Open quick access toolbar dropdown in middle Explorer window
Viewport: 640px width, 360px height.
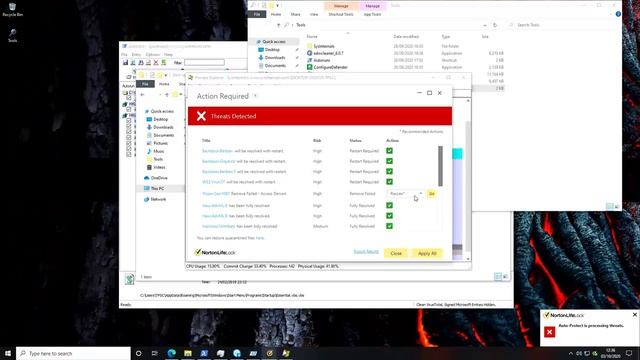(166, 75)
